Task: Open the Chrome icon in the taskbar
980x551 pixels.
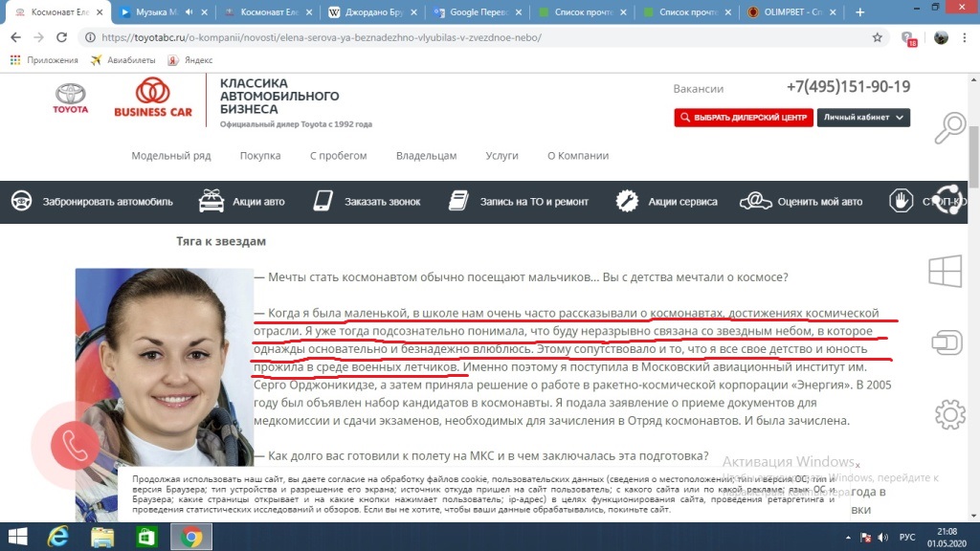Action: point(191,537)
